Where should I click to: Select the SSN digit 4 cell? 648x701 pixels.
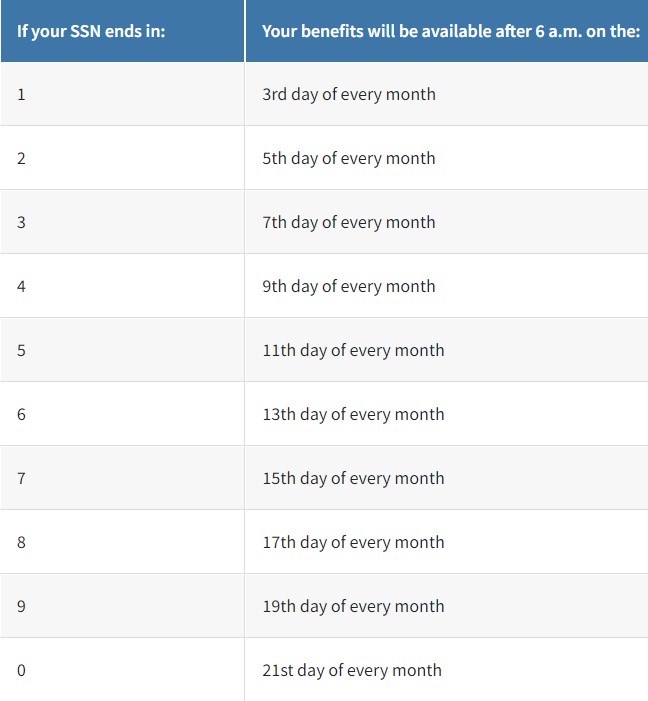122,286
